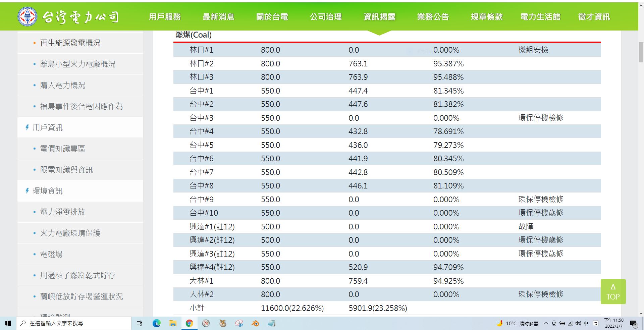Open 購入電力概況 sidebar link
Image resolution: width=644 pixels, height=330 pixels.
point(63,85)
